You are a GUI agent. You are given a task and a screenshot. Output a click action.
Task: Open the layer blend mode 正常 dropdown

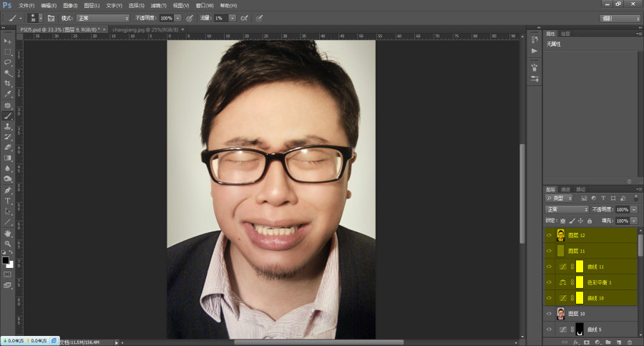pos(567,209)
